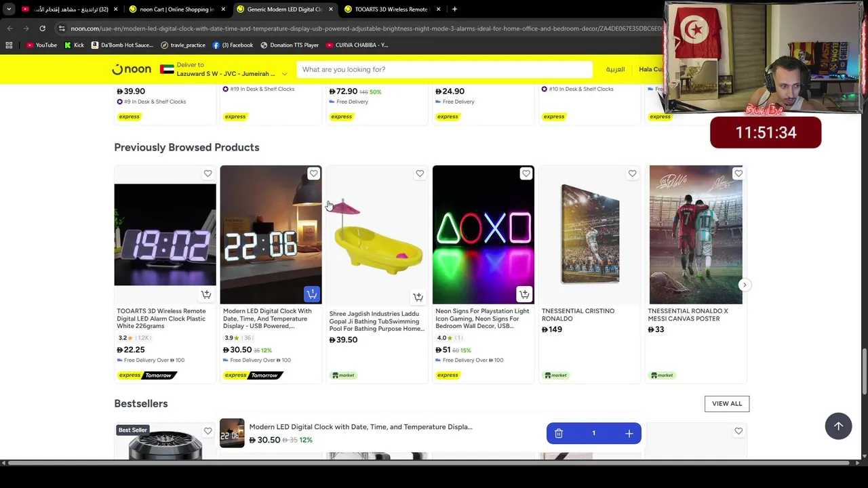Wishlist heart on Neon Signs Playstation product
868x488 pixels.
point(526,174)
